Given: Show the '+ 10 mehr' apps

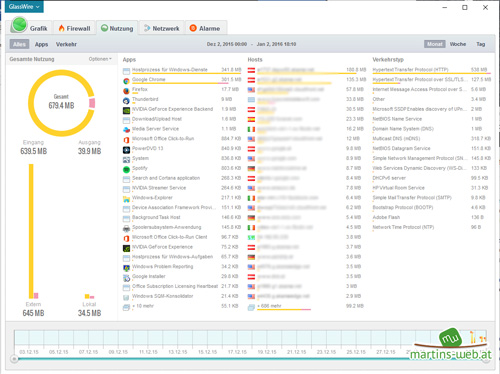Looking at the screenshot, I should click(x=143, y=306).
